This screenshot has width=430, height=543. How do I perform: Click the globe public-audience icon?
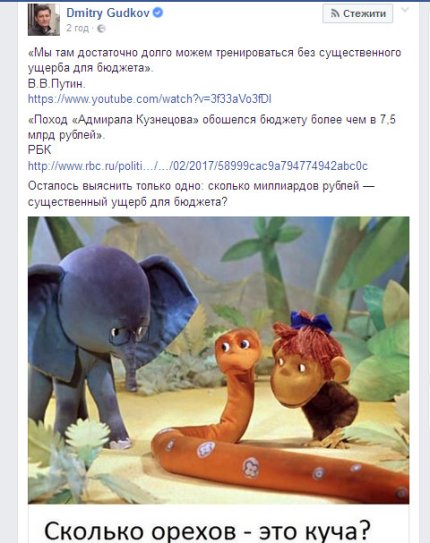101,28
